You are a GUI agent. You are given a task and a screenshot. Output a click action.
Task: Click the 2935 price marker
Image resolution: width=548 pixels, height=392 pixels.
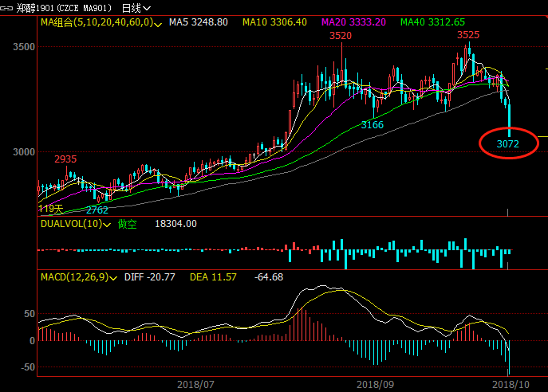point(65,159)
